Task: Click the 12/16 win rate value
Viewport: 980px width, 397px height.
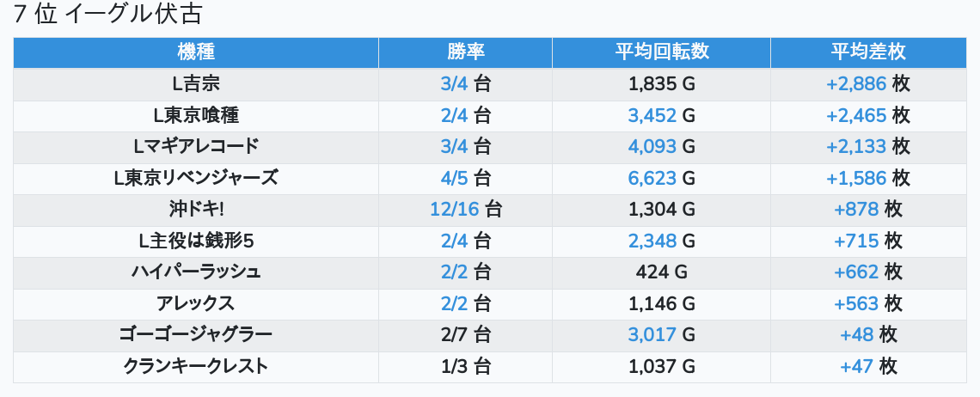Action: point(455,209)
